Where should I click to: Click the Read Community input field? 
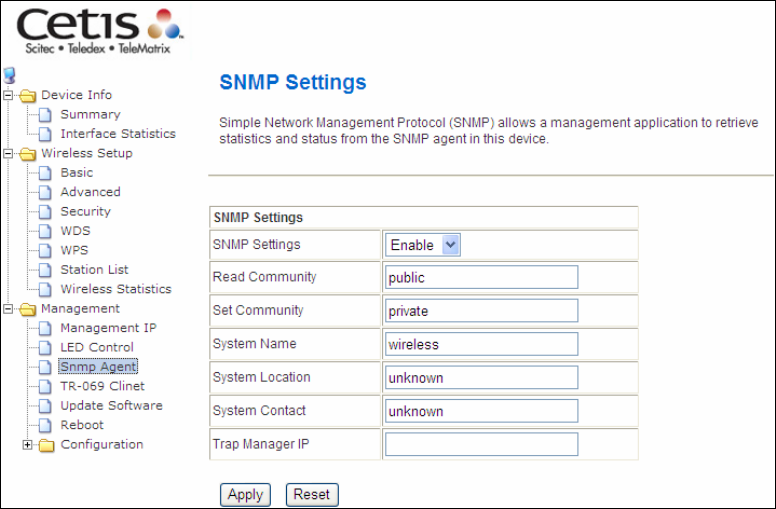pyautogui.click(x=482, y=277)
